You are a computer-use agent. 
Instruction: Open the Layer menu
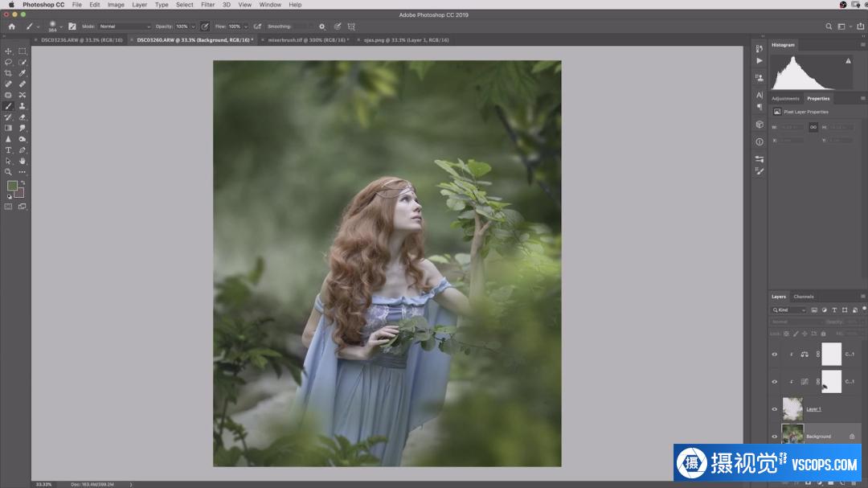tap(140, 5)
